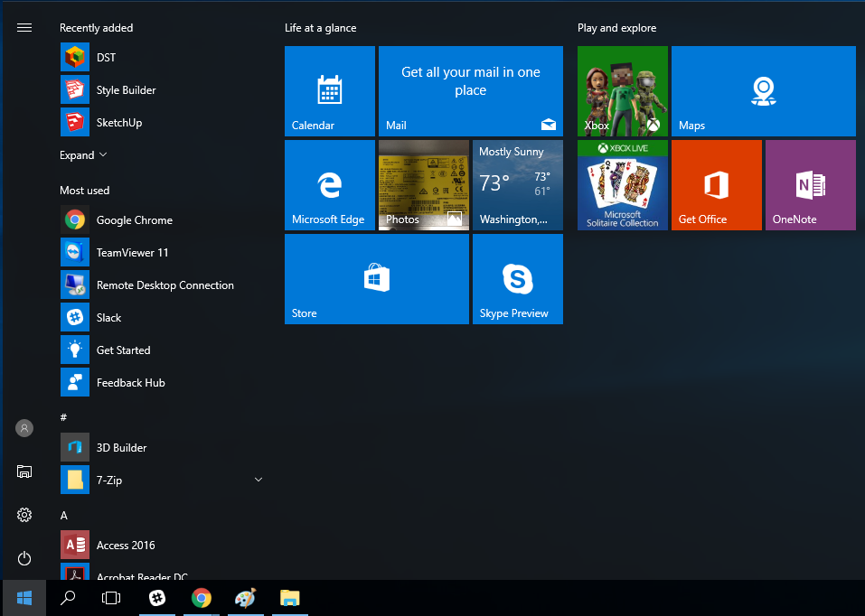Open File Explorer from the Start sidebar
The image size is (865, 616).
tap(24, 471)
